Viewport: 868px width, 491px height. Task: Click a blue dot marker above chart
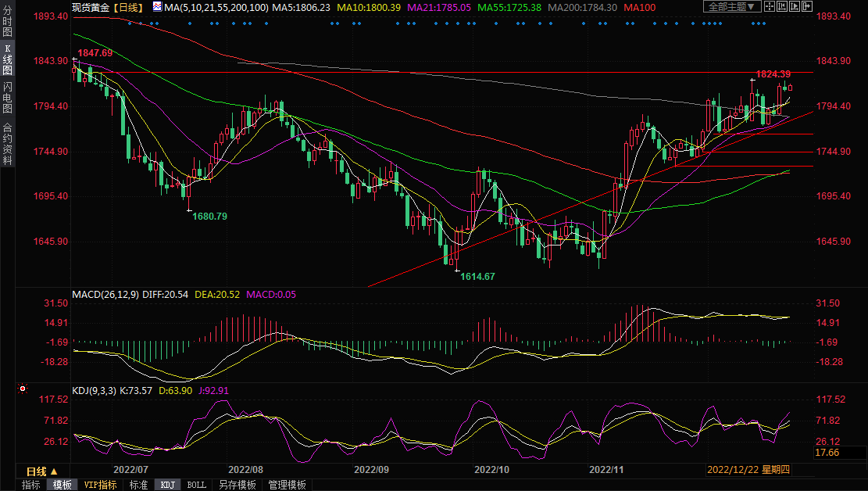[x=336, y=23]
